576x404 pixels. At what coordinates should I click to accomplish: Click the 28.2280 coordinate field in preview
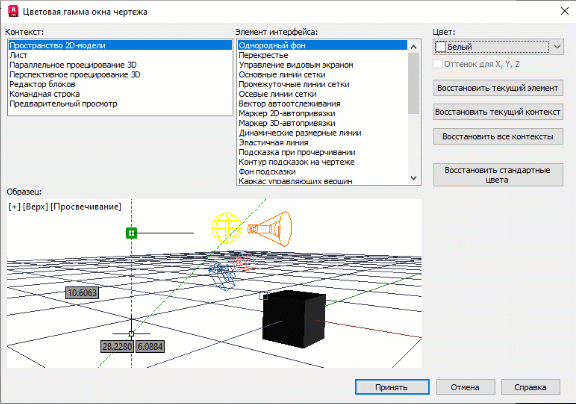117,346
